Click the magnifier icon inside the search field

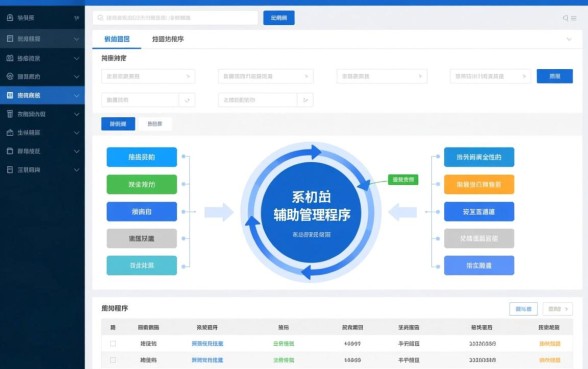(100, 18)
